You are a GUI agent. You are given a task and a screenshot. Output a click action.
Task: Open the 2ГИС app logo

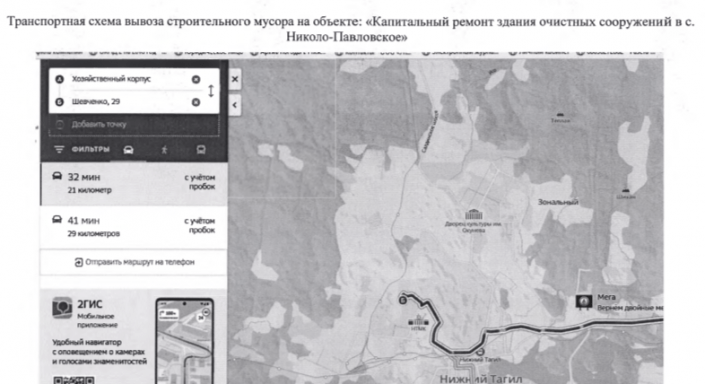[x=62, y=308]
